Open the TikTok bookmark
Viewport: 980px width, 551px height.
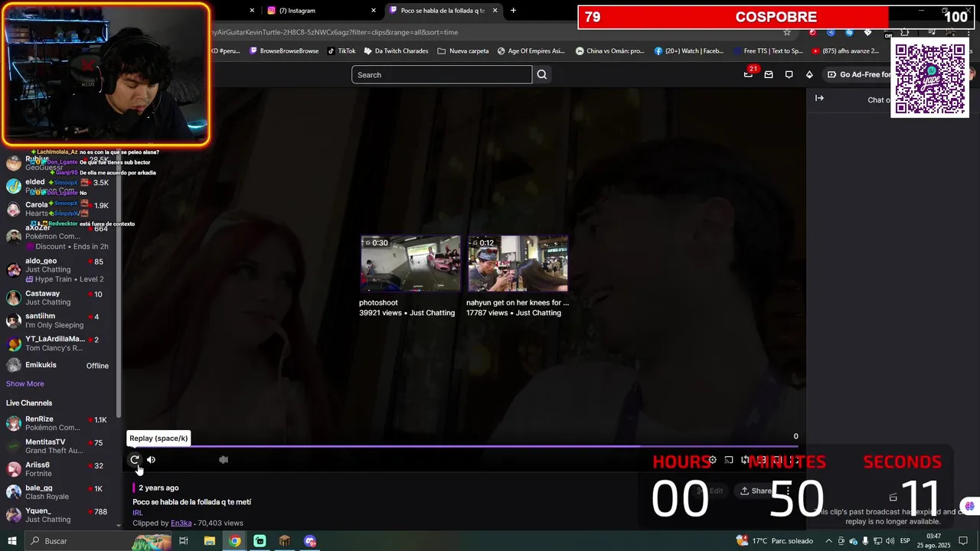341,51
